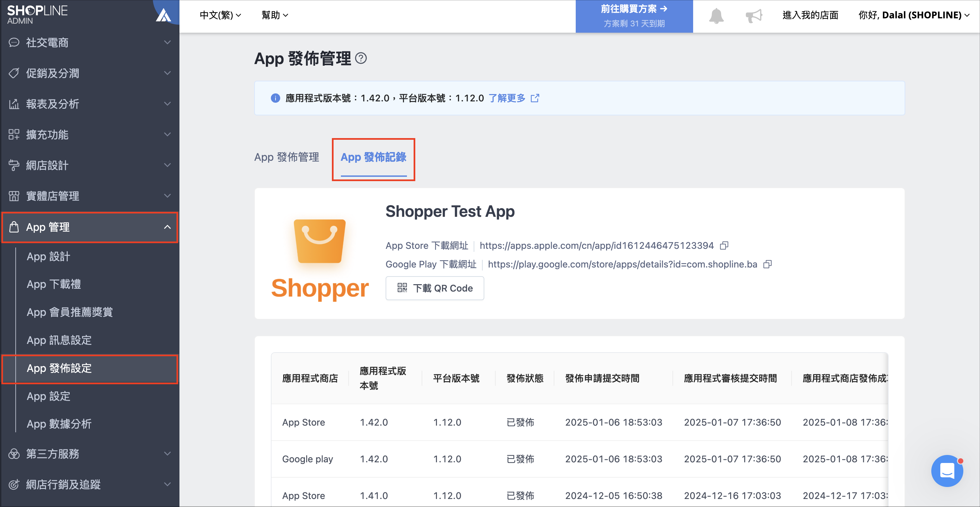Expand the 實體店管理 menu chevron
Screen dimensions: 980x507
pos(167,196)
